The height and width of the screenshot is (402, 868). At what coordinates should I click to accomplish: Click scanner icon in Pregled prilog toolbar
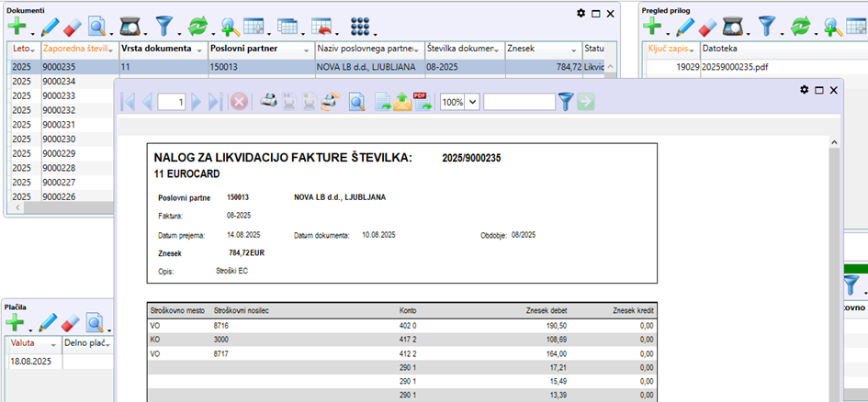point(734,26)
